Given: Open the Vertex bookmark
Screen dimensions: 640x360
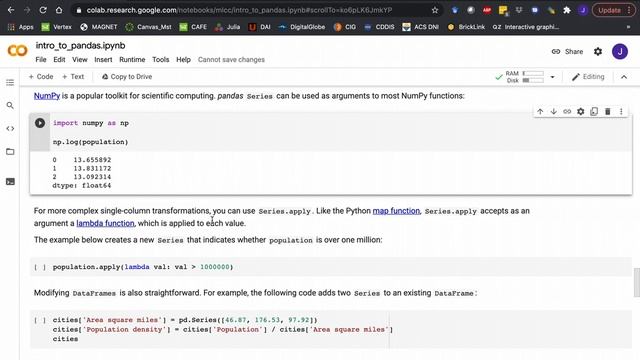Looking at the screenshot, I should pos(56,27).
